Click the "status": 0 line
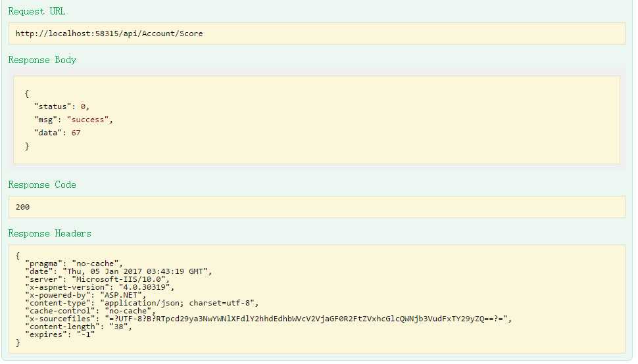Screen dimensions: 638x364 61,106
